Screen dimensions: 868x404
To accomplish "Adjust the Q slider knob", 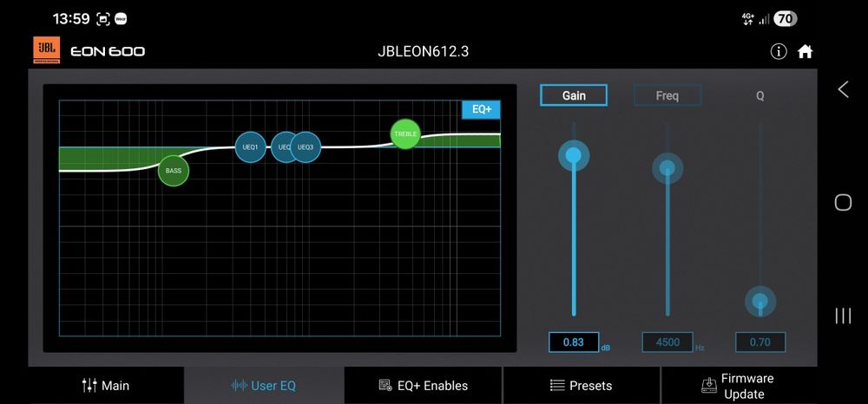I will 760,301.
